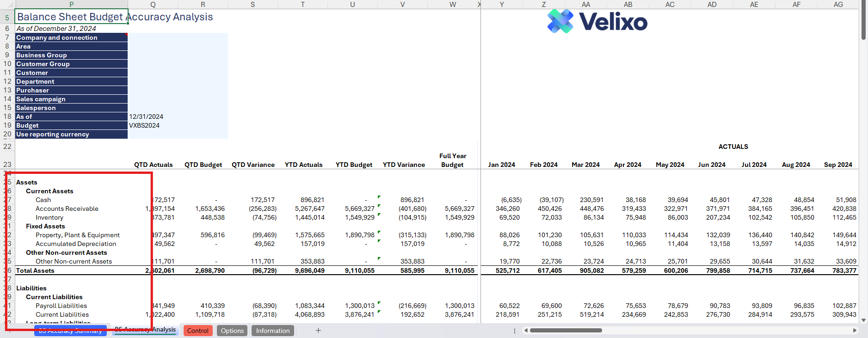Click the Velixo logo
The height and width of the screenshot is (338, 868).
point(597,21)
